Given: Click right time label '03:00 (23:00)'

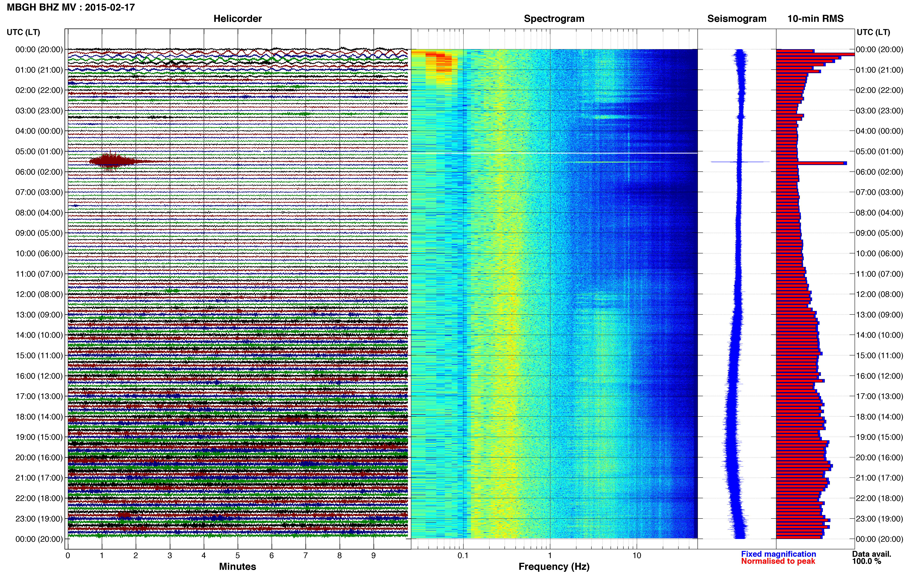Looking at the screenshot, I should click(x=879, y=111).
